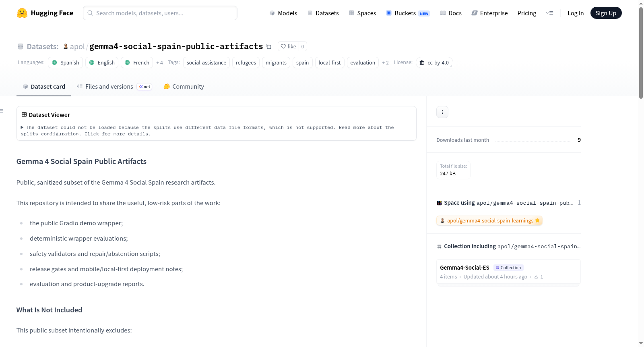The height and width of the screenshot is (347, 644).
Task: Click the Dataset Viewer table icon
Action: [24, 115]
